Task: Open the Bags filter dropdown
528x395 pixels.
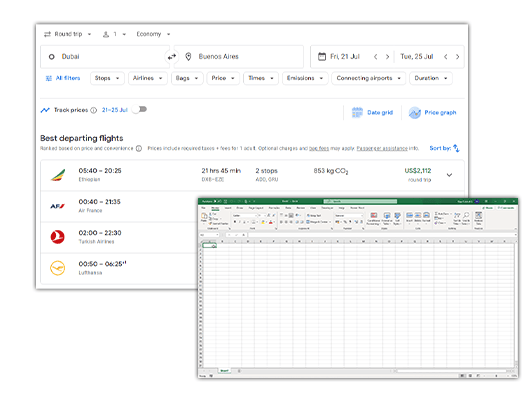Action: coord(187,78)
